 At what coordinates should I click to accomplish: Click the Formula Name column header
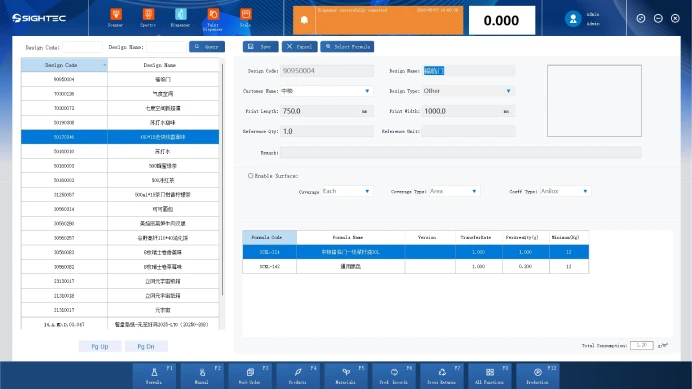click(350, 238)
